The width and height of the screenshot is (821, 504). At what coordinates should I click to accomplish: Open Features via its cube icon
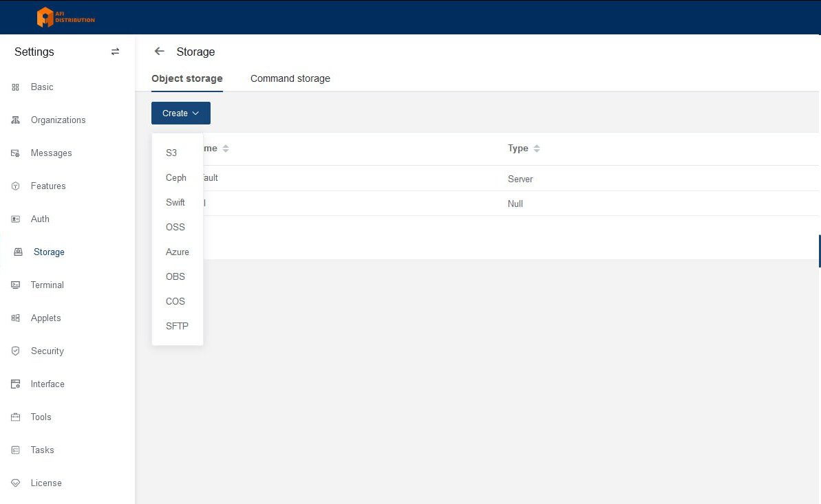15,186
